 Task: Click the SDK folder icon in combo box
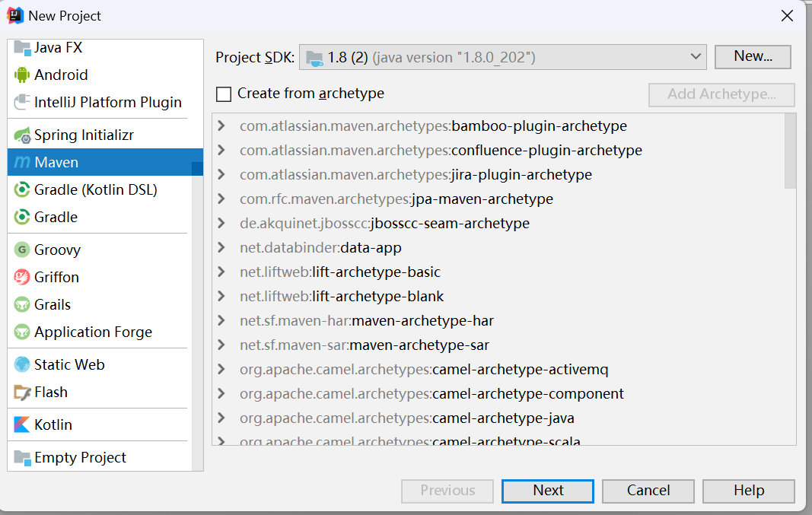(x=314, y=58)
